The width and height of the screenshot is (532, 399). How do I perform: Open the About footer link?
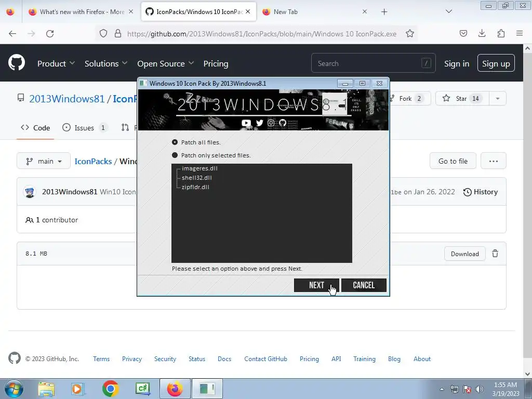coord(422,358)
